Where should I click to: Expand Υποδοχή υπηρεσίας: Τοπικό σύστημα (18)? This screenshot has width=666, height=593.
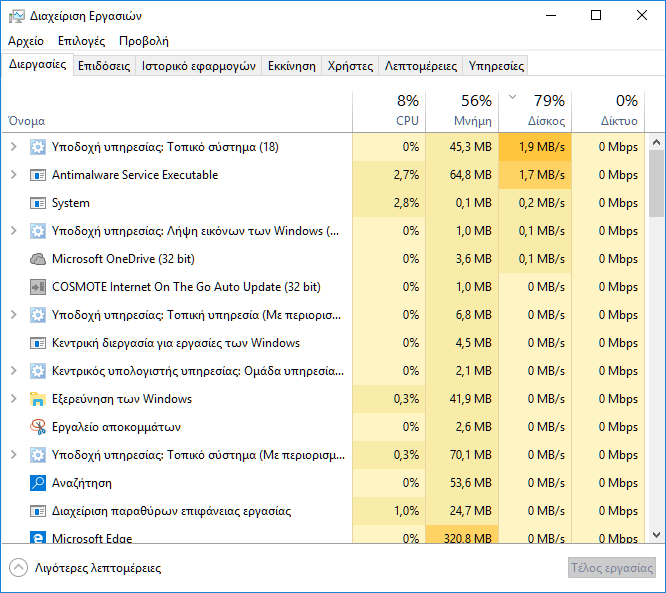click(x=14, y=147)
